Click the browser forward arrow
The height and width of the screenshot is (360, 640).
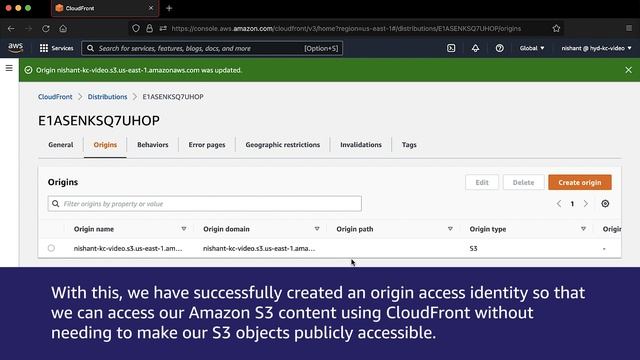[28, 29]
